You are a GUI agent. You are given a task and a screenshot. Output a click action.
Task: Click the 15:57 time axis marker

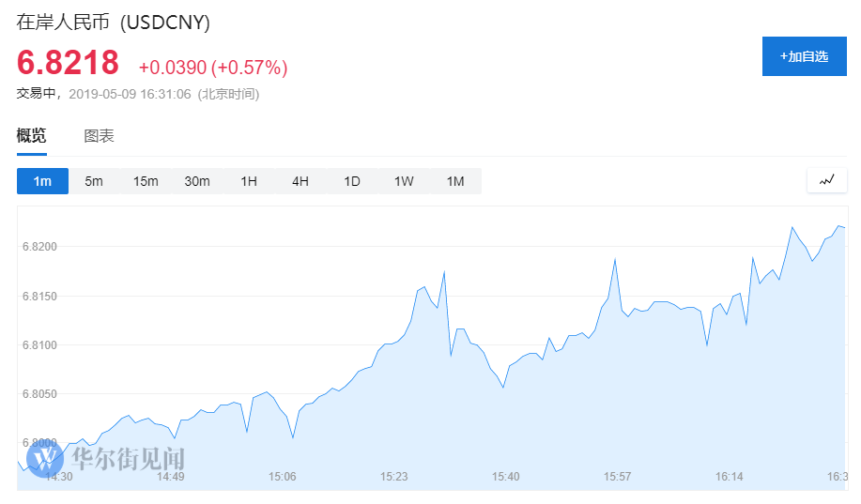[x=617, y=477]
